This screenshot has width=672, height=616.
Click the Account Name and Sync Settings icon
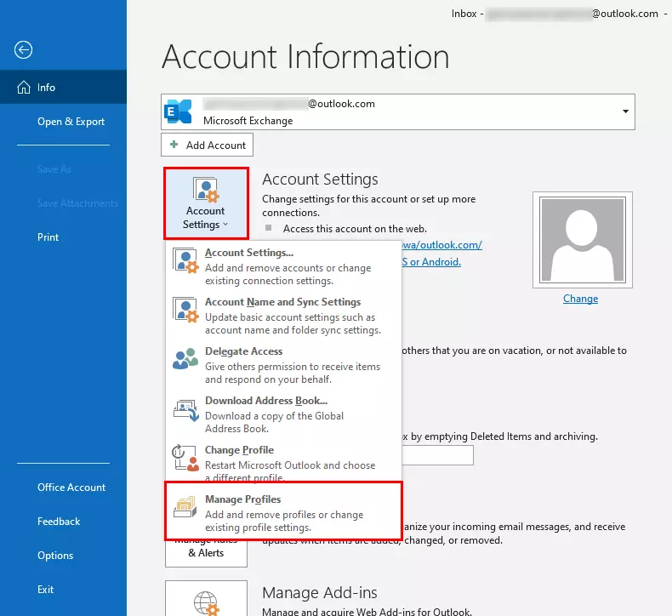point(185,310)
